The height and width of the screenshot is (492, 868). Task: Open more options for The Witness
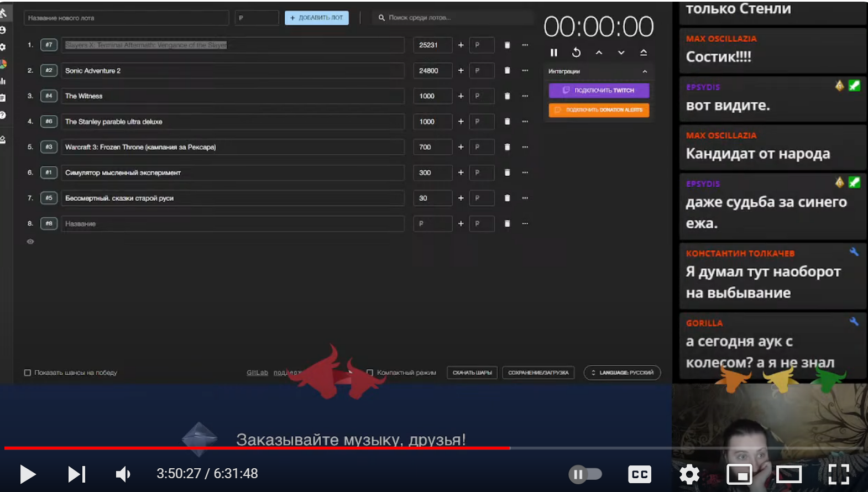point(525,96)
